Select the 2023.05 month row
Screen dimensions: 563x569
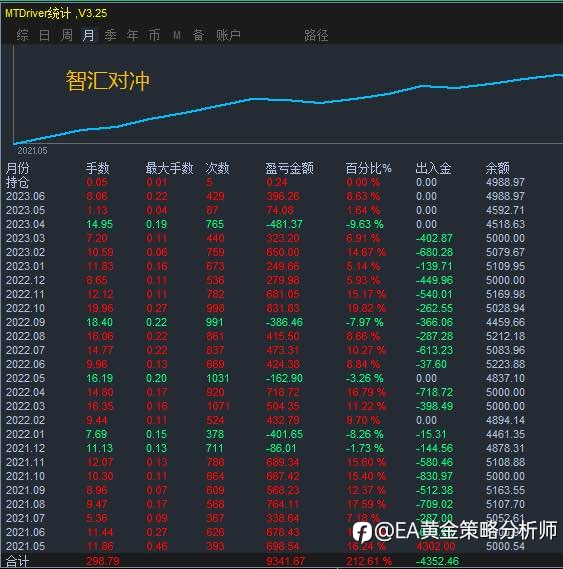coord(265,210)
